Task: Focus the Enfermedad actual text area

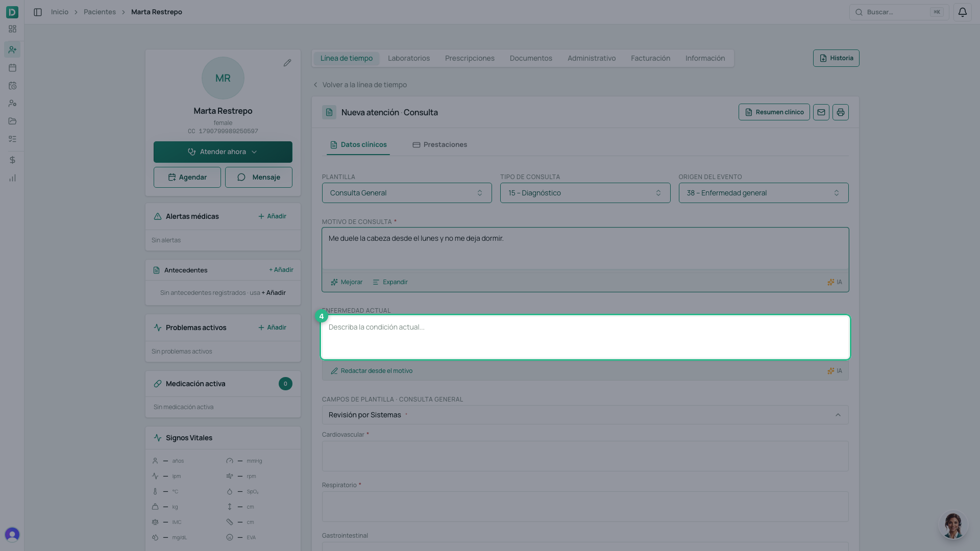Action: [585, 337]
